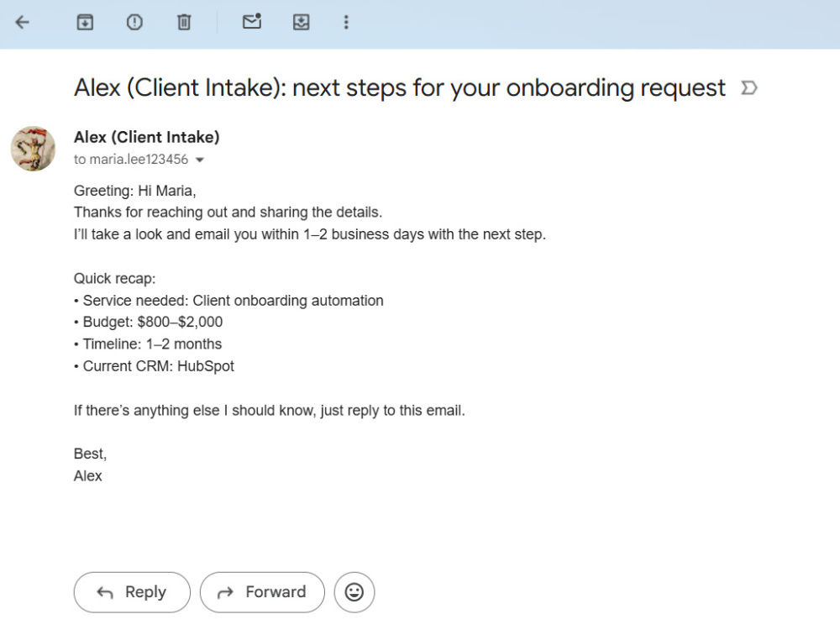The image size is (840, 630).
Task: Click the email subject line heading
Action: [x=400, y=88]
